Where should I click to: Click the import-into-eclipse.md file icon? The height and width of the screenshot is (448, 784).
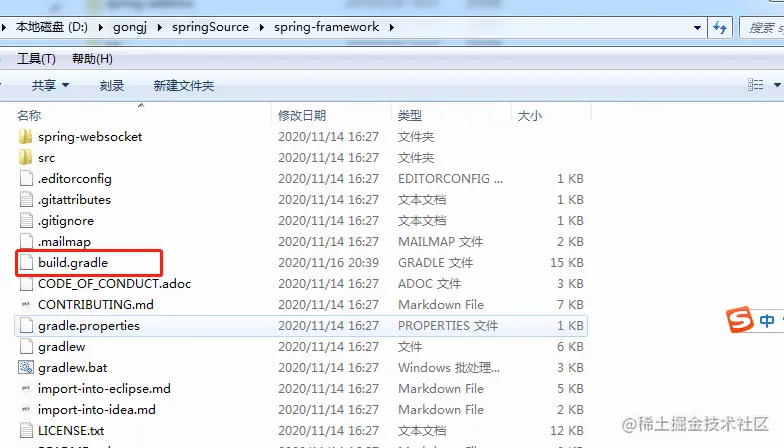[26, 388]
